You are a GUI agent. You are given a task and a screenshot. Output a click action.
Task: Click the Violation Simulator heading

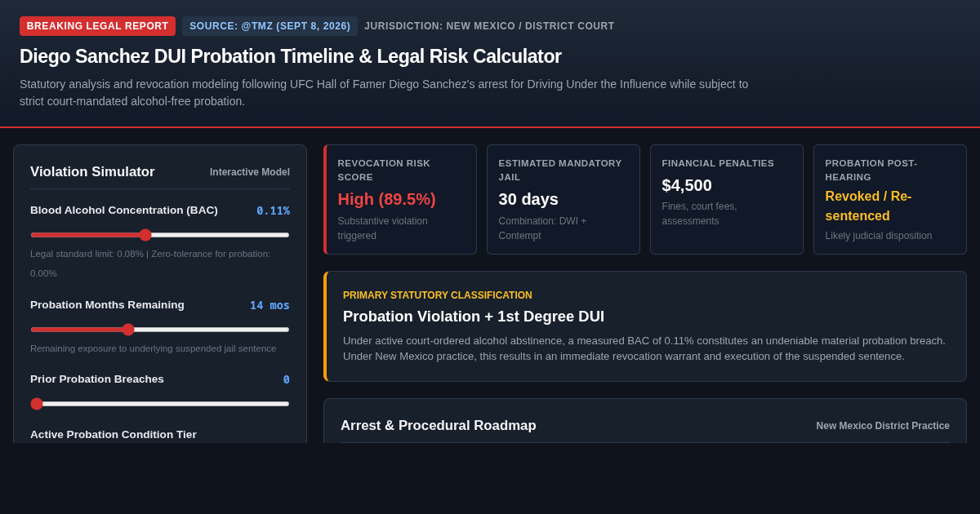point(92,172)
